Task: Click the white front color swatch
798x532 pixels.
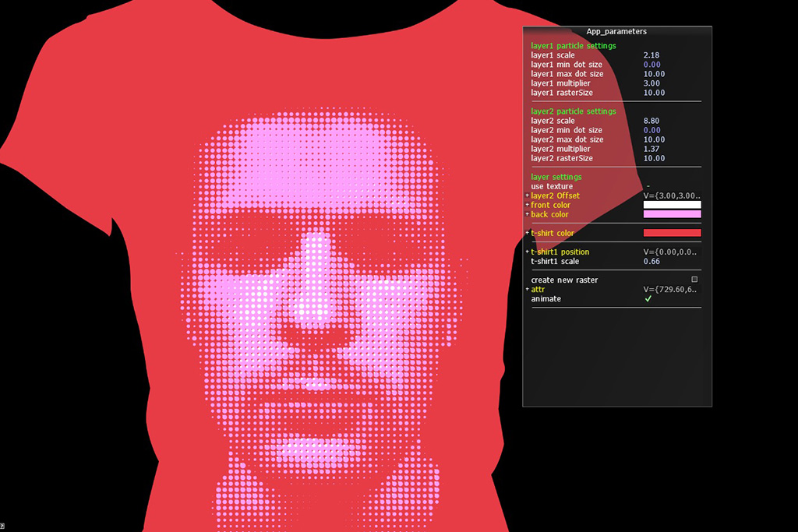Action: pos(671,206)
